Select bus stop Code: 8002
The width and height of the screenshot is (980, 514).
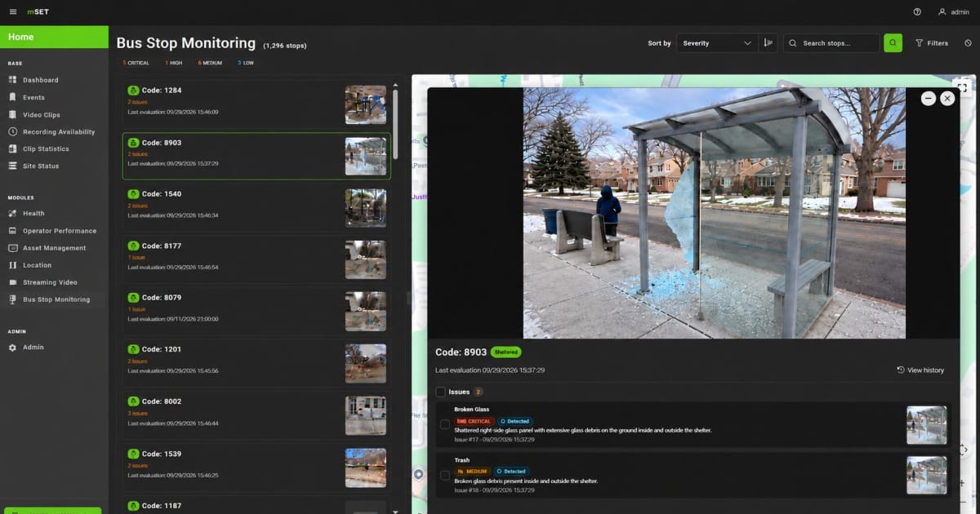tap(256, 415)
